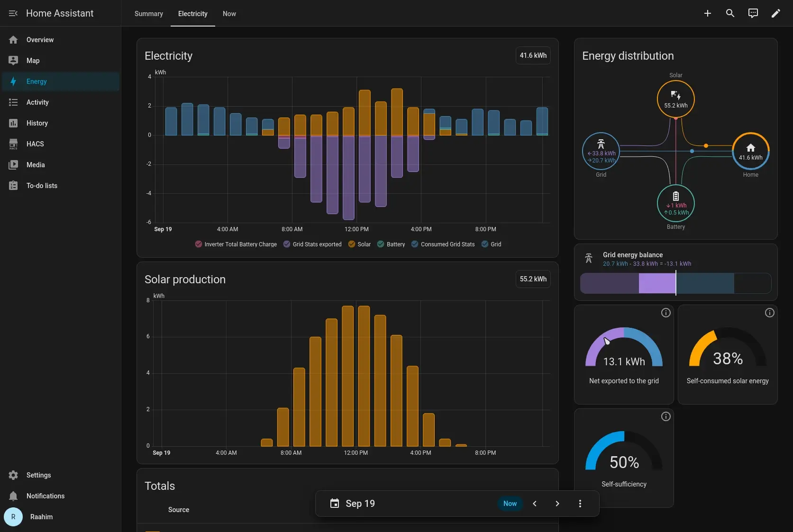Open the date bar three-dot menu
The width and height of the screenshot is (793, 532).
(580, 504)
